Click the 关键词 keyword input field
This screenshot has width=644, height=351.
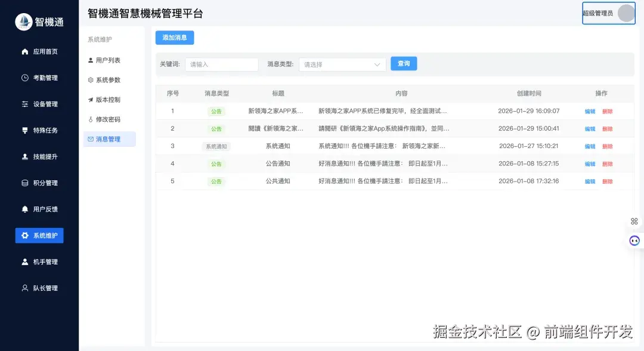point(221,63)
